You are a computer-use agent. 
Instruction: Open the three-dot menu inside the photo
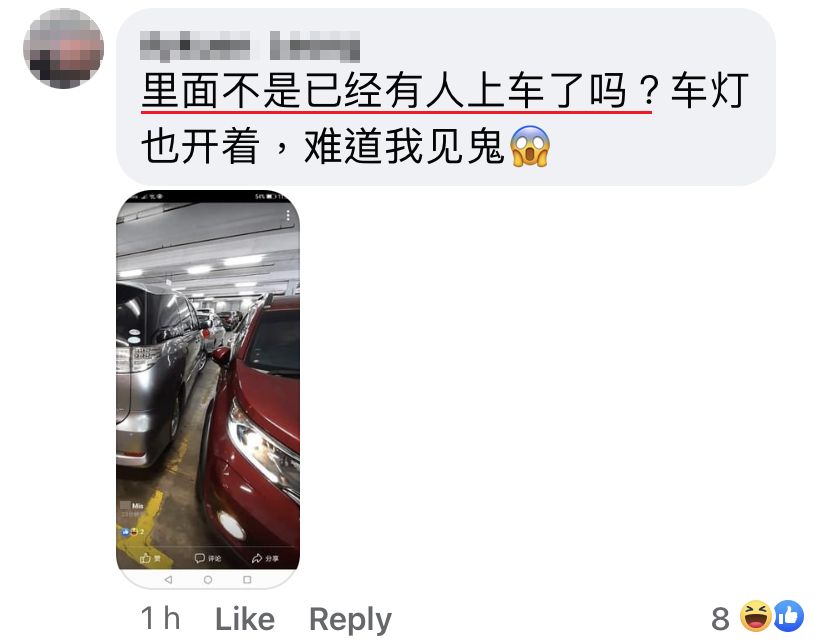pyautogui.click(x=288, y=215)
